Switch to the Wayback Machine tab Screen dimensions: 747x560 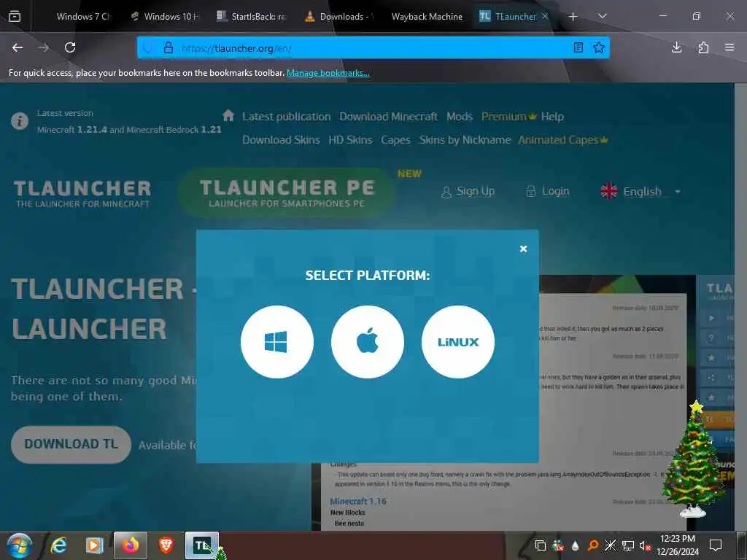click(x=426, y=17)
